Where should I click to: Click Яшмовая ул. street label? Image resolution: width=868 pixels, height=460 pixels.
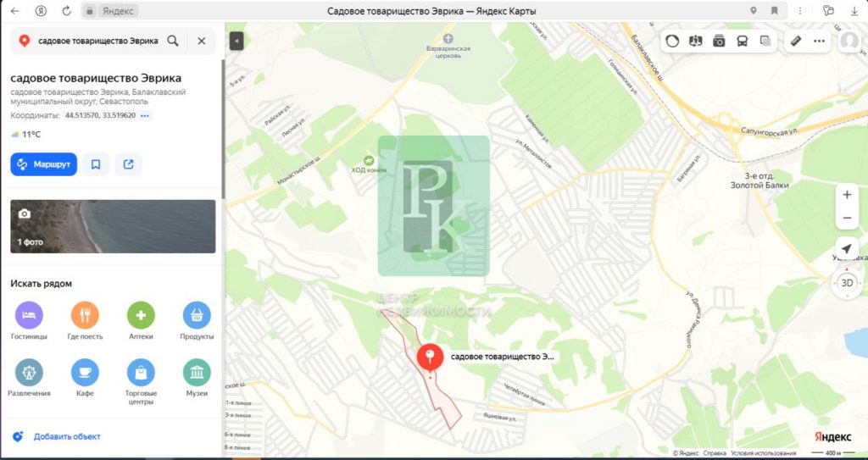pos(499,416)
